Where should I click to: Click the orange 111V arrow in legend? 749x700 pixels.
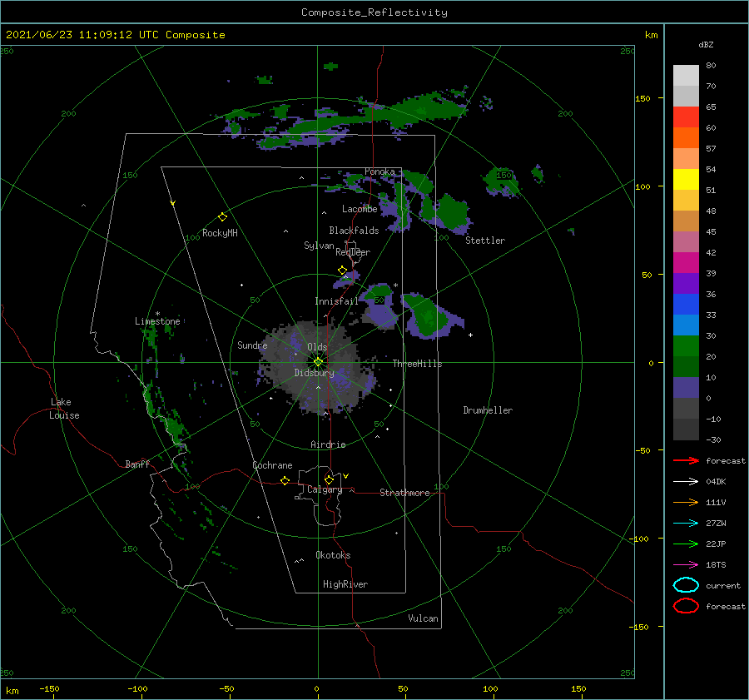(x=686, y=502)
